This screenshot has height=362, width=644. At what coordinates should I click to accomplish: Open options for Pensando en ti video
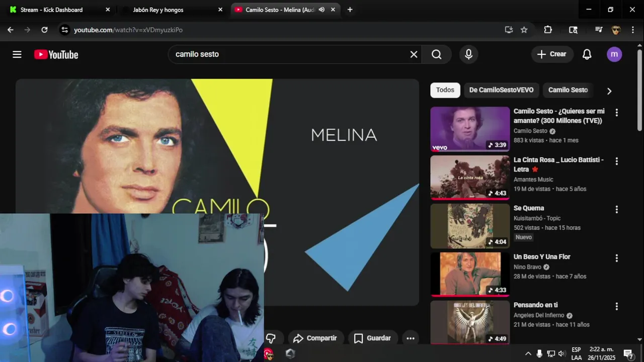616,307
